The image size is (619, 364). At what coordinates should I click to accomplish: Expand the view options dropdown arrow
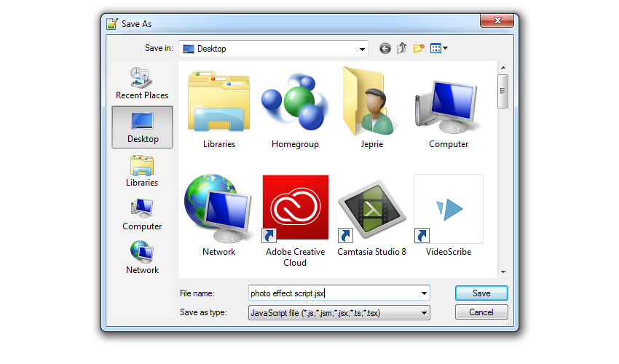445,48
